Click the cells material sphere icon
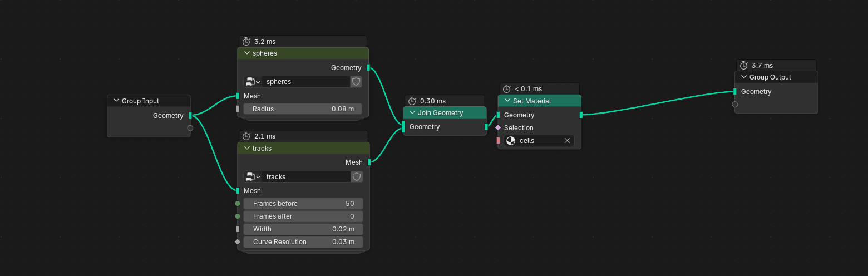The width and height of the screenshot is (868, 276). point(511,141)
